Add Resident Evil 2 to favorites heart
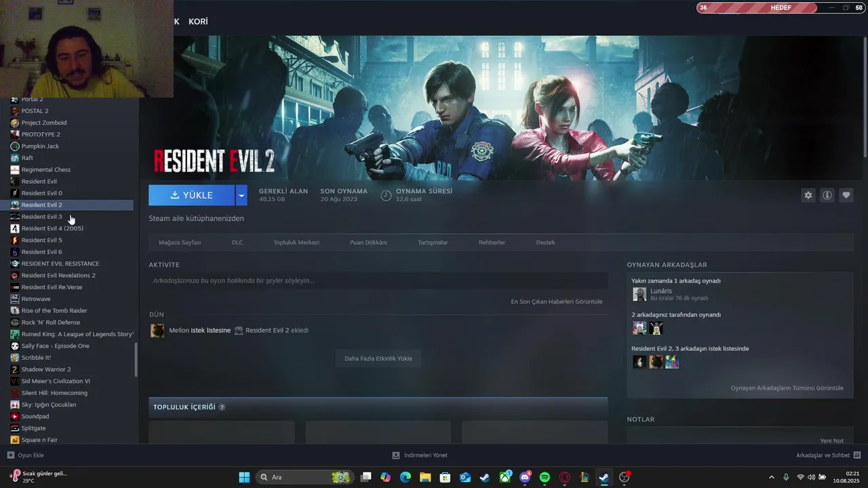The height and width of the screenshot is (488, 868). tap(846, 195)
